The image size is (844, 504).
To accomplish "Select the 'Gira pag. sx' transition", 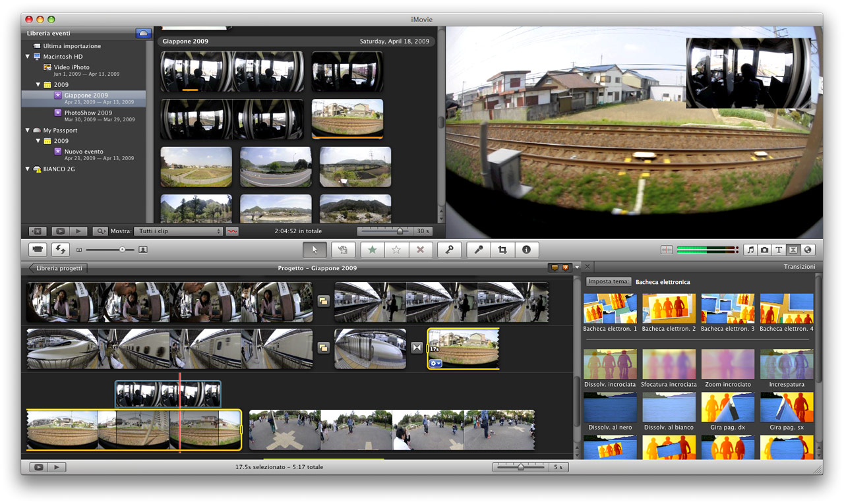I will point(787,412).
